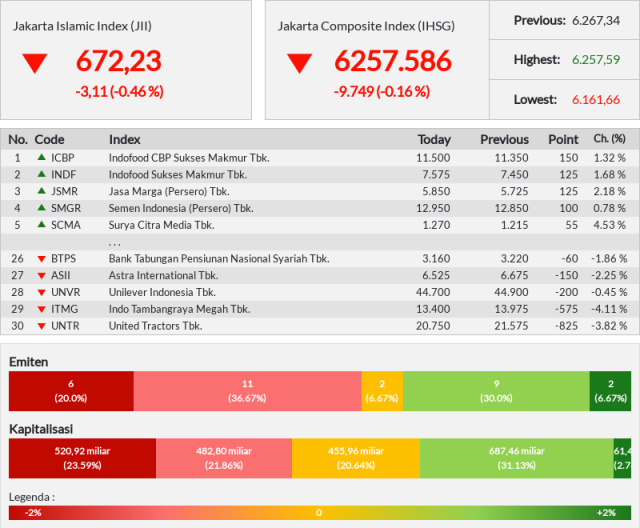Click Indo Tambangraya Megah Tbk. name
The width and height of the screenshot is (640, 528).
click(x=180, y=309)
